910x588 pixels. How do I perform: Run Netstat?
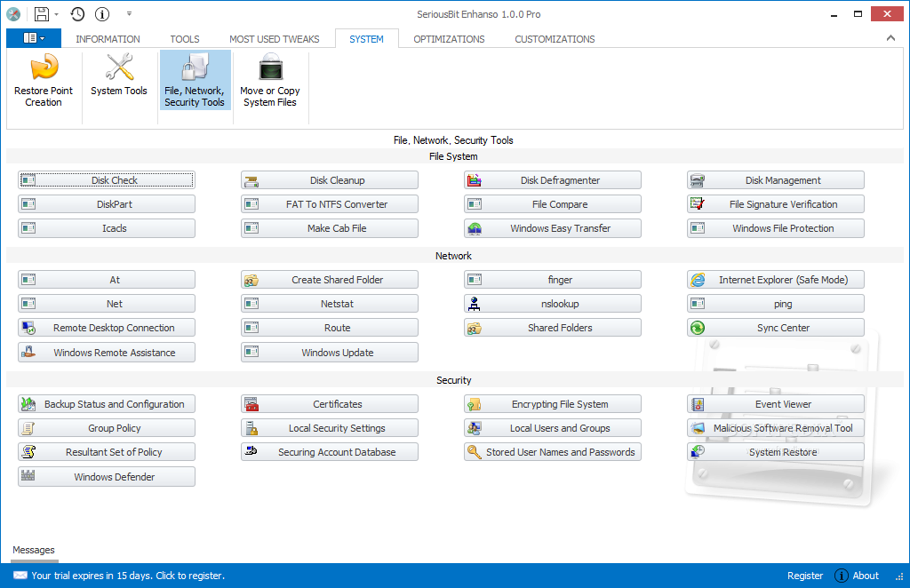pos(330,303)
